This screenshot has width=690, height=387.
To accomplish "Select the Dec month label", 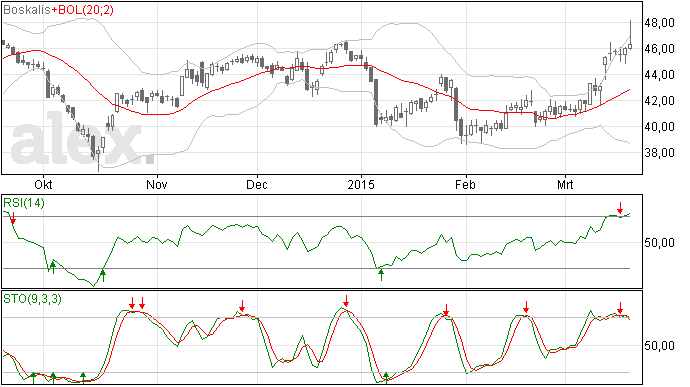I will click(x=257, y=184).
